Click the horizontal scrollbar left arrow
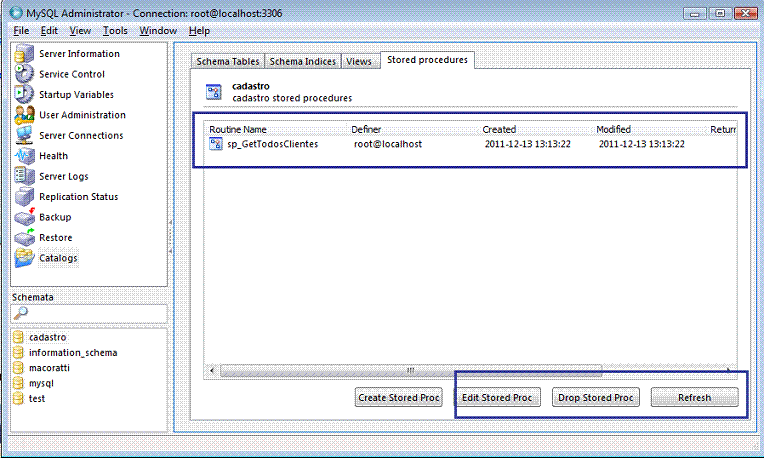Screen dimensions: 764x458 point(212,370)
